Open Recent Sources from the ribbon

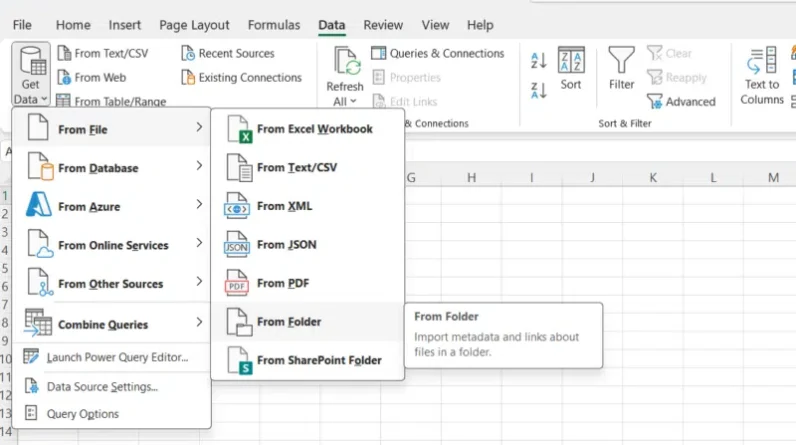point(228,53)
